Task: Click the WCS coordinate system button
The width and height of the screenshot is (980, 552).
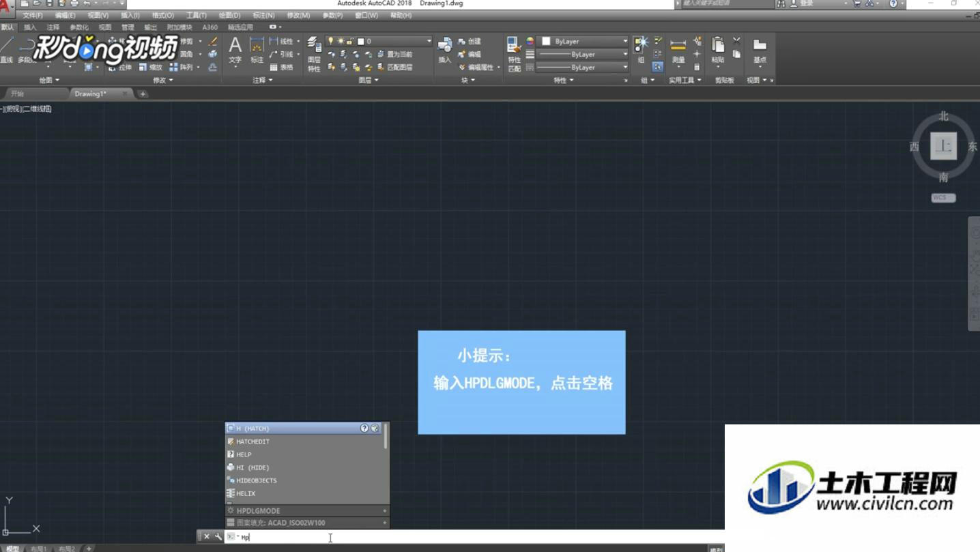Action: pos(943,198)
